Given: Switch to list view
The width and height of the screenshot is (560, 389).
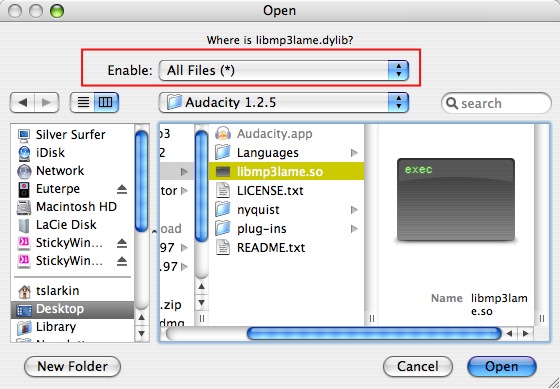Looking at the screenshot, I should pyautogui.click(x=83, y=103).
